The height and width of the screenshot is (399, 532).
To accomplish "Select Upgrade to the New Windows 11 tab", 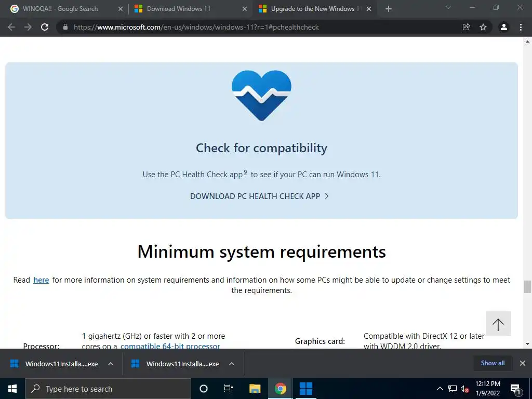I will point(315,9).
